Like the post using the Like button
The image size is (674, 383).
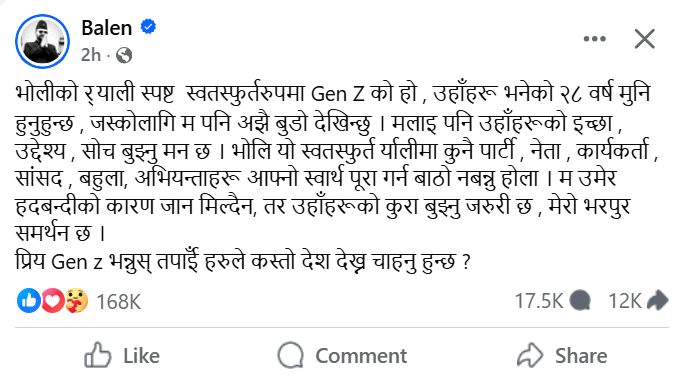click(122, 355)
